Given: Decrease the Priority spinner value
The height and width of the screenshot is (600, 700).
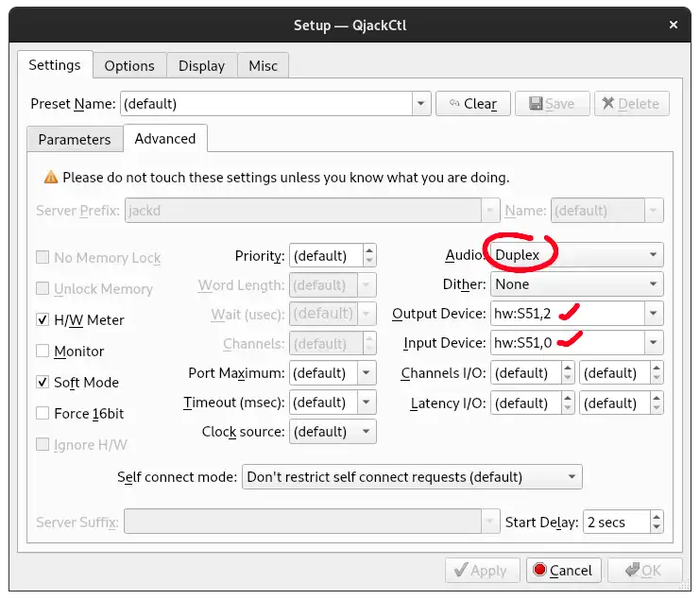Looking at the screenshot, I should pos(369,261).
